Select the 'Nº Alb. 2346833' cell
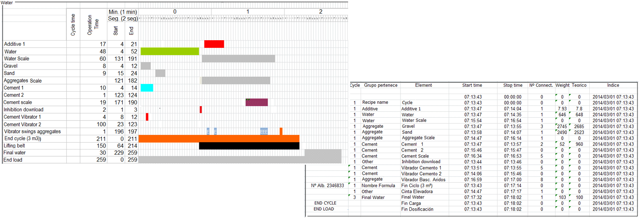Viewport: 644px width, 223px height. click(x=327, y=186)
